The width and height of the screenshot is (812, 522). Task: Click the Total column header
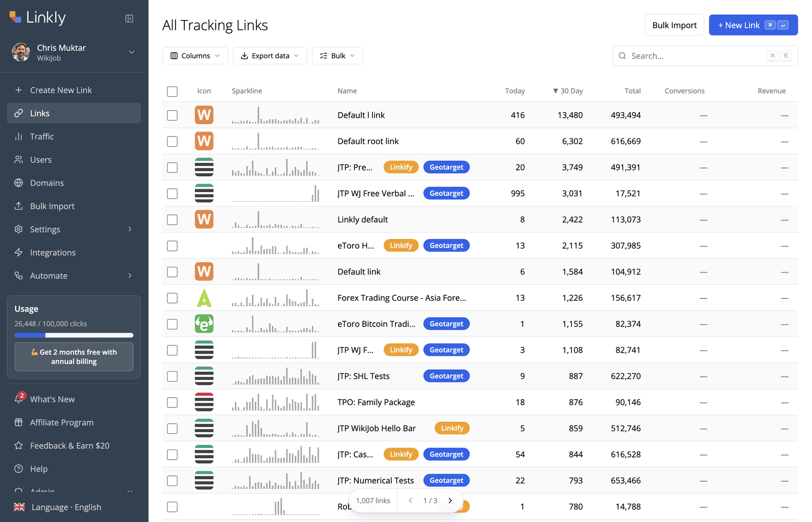click(632, 91)
